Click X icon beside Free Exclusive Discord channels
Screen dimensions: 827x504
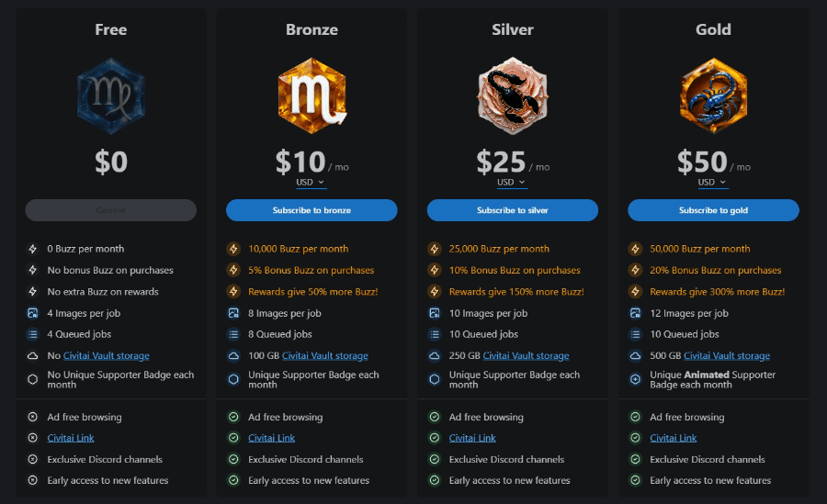point(33,459)
